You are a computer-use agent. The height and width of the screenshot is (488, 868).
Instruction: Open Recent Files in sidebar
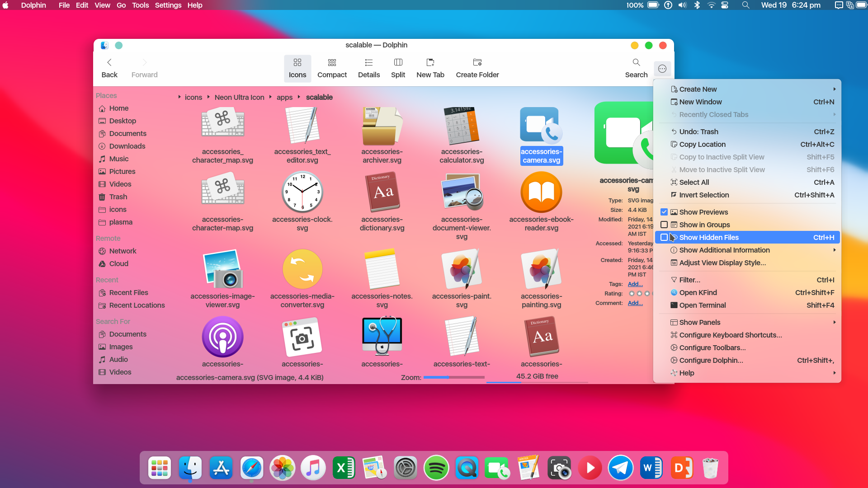(x=128, y=293)
